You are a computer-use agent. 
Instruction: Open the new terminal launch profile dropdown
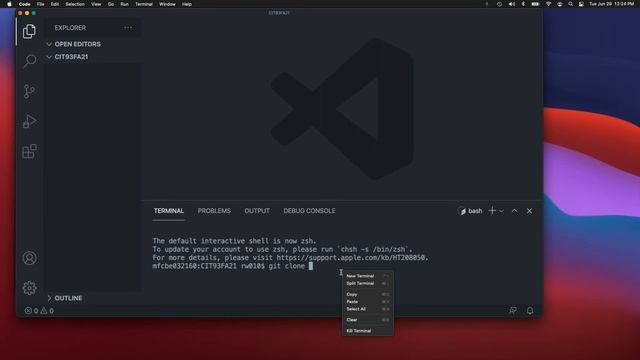click(502, 211)
